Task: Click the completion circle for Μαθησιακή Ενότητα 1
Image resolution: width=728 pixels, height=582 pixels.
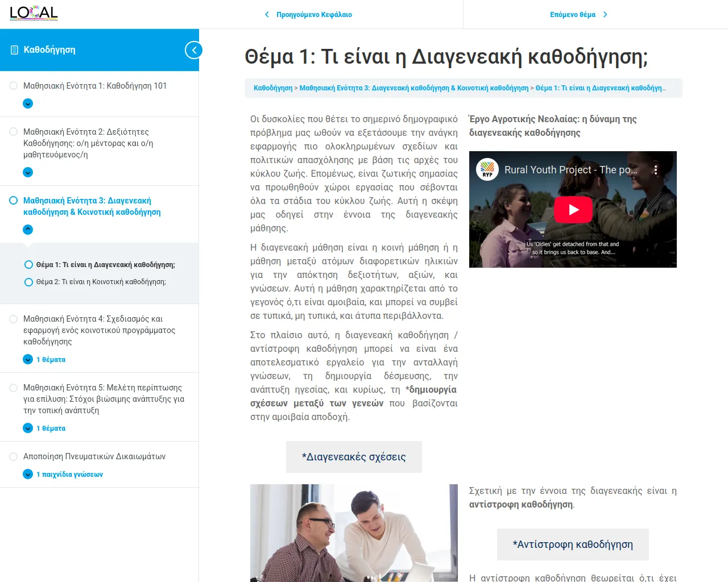Action: (13, 85)
